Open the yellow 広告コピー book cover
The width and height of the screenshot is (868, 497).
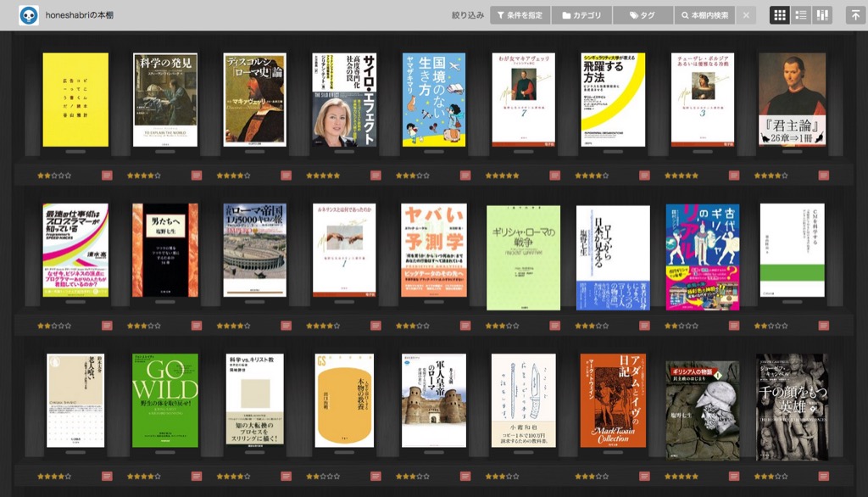click(x=75, y=100)
